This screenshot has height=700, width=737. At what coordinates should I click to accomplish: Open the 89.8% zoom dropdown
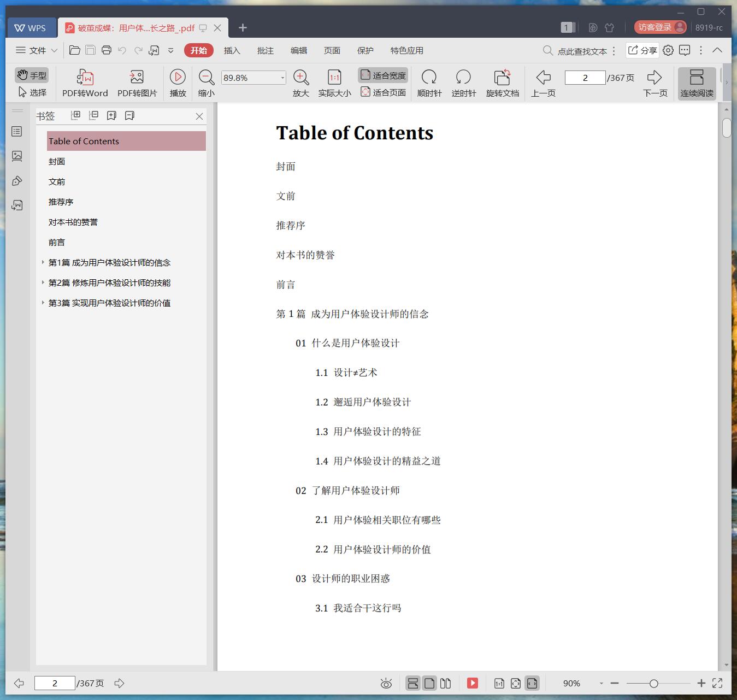(282, 78)
